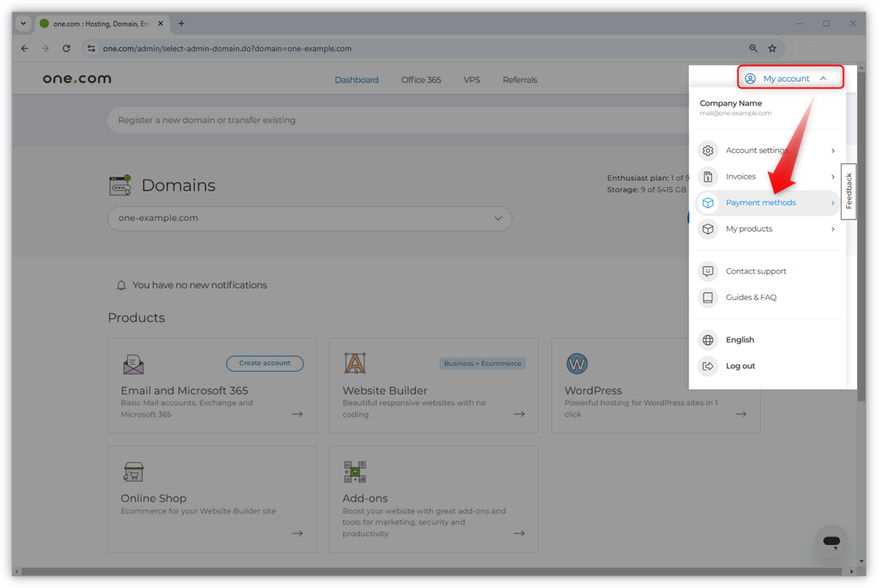Click the Account settings gear icon

coord(707,150)
